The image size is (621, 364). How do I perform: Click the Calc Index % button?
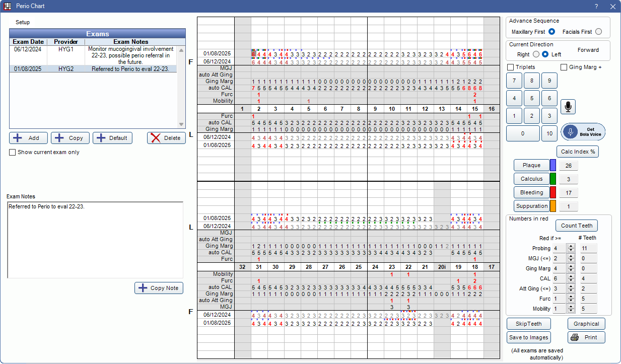tap(577, 151)
